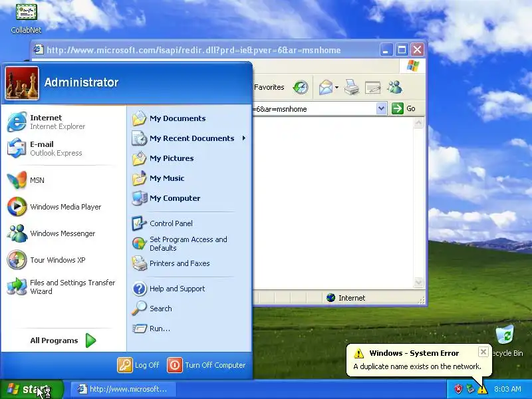The image size is (532, 399).
Task: Open Search from Start menu
Action: (190, 309)
